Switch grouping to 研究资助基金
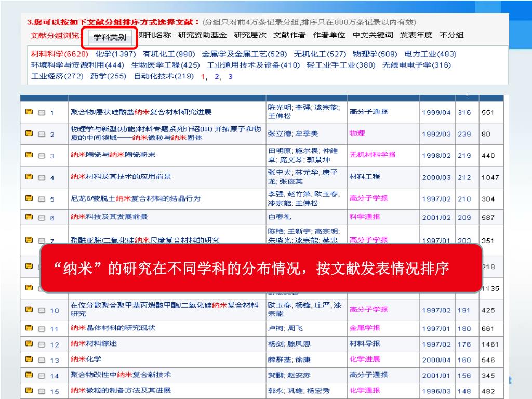This screenshot has width=532, height=399. [x=203, y=35]
